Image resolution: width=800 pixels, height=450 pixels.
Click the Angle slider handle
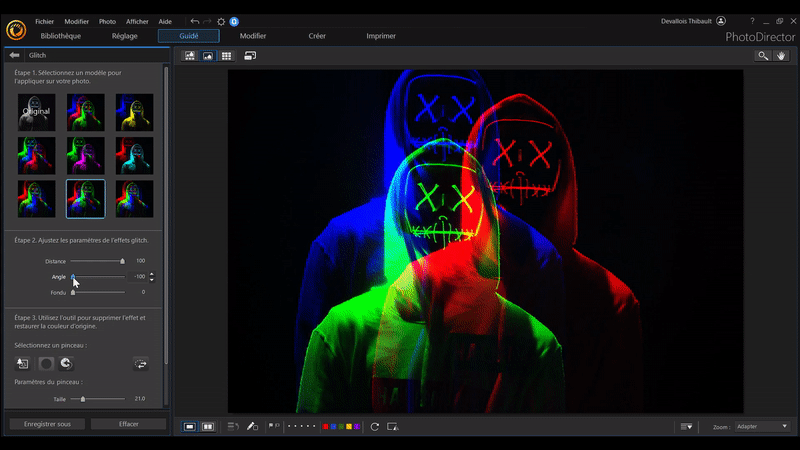tap(73, 277)
